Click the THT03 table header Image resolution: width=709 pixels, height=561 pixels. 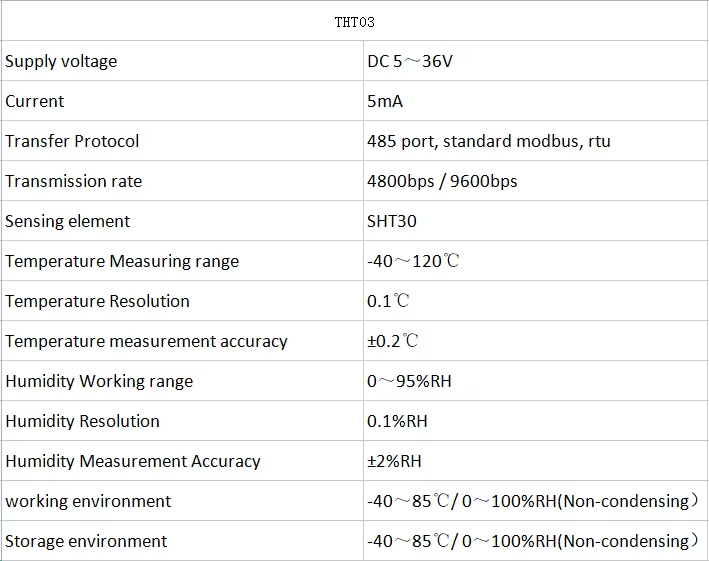[x=354, y=21]
